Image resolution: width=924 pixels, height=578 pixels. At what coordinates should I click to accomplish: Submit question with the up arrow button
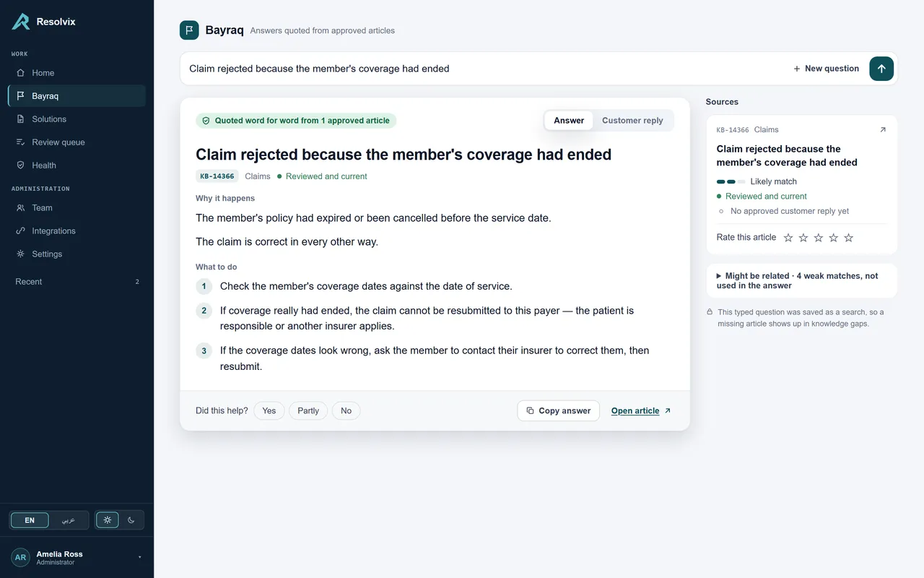click(881, 69)
